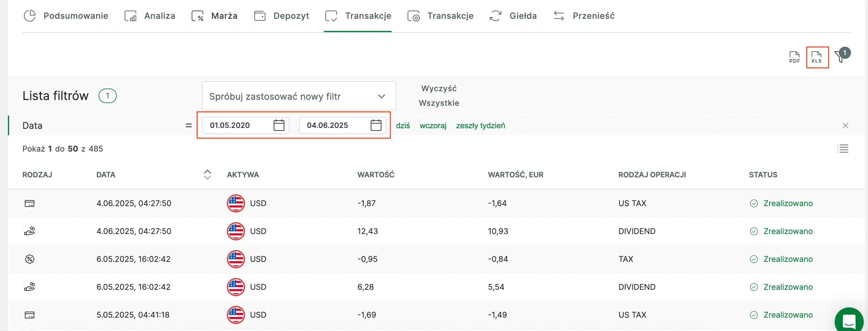The image size is (868, 331).
Task: Select the 'zeszły tydzień' date shortcut
Action: pos(480,125)
